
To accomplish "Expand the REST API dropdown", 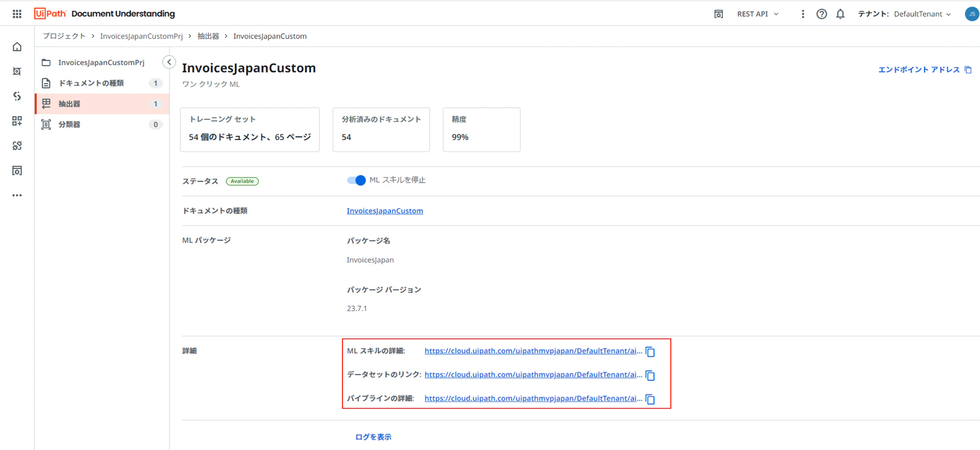I will [x=758, y=14].
